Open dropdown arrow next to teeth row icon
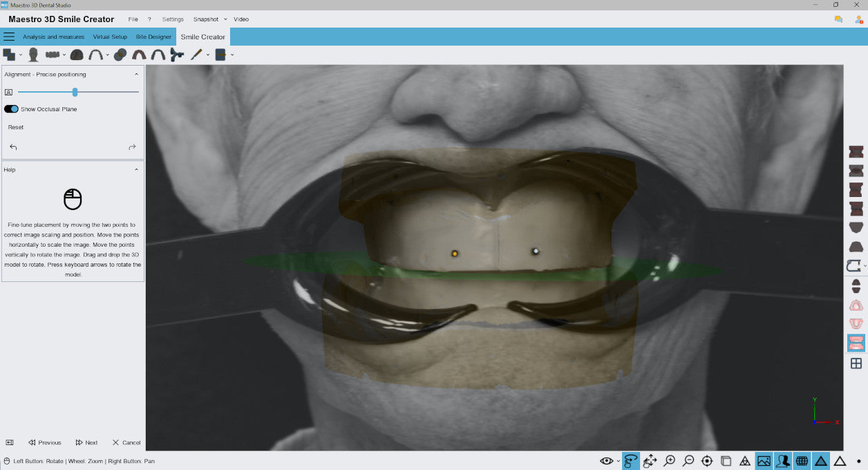 [64, 55]
